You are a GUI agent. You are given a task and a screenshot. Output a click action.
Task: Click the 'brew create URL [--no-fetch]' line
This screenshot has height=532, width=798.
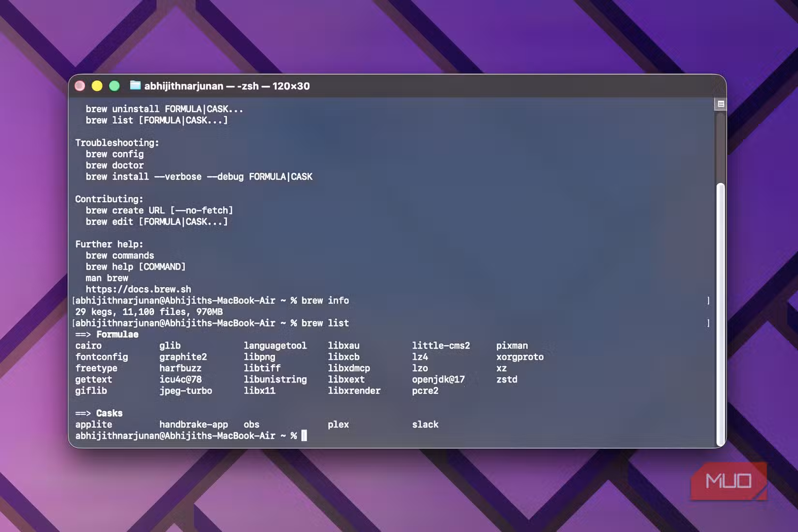[x=160, y=210]
